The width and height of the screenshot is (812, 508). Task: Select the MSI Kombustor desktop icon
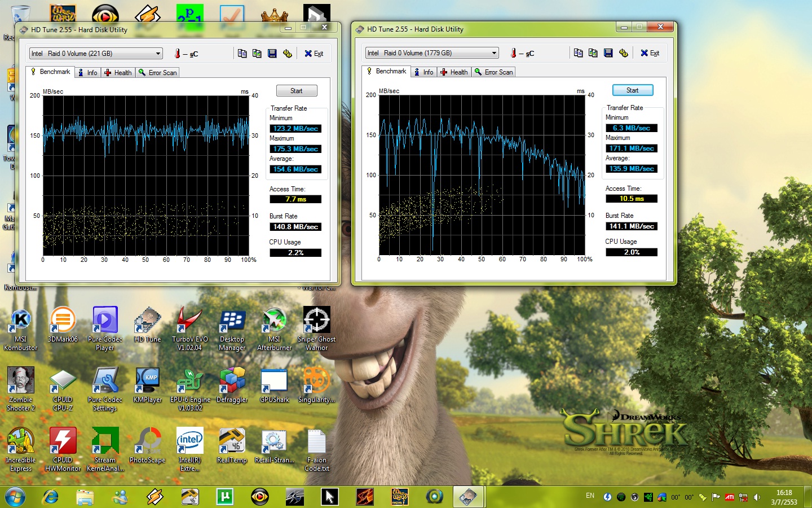point(21,329)
